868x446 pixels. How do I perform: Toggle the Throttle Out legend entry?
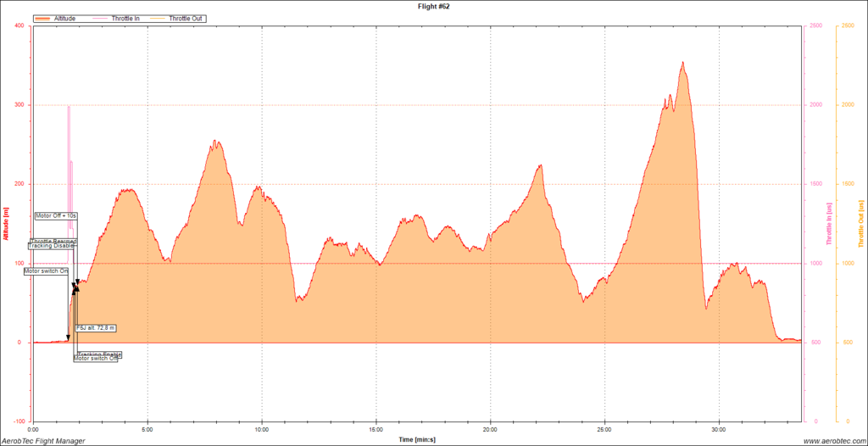pyautogui.click(x=186, y=18)
